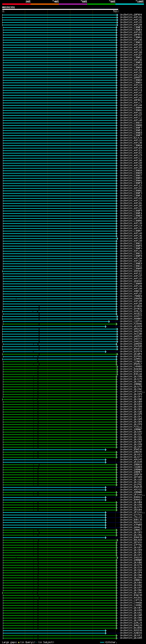Click UniRef100_C1EFV0 label
The image size is (146, 644).
pos(131,321)
